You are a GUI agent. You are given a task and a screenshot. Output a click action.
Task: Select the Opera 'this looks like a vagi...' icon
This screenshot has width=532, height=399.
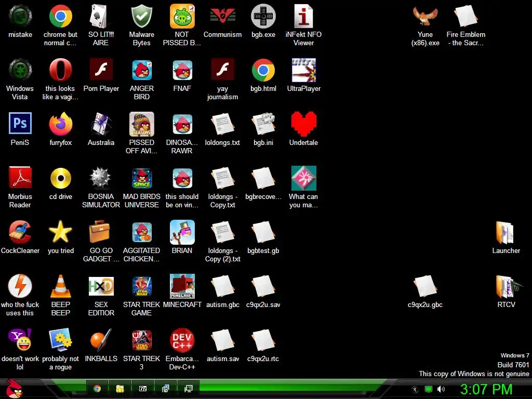tap(60, 70)
